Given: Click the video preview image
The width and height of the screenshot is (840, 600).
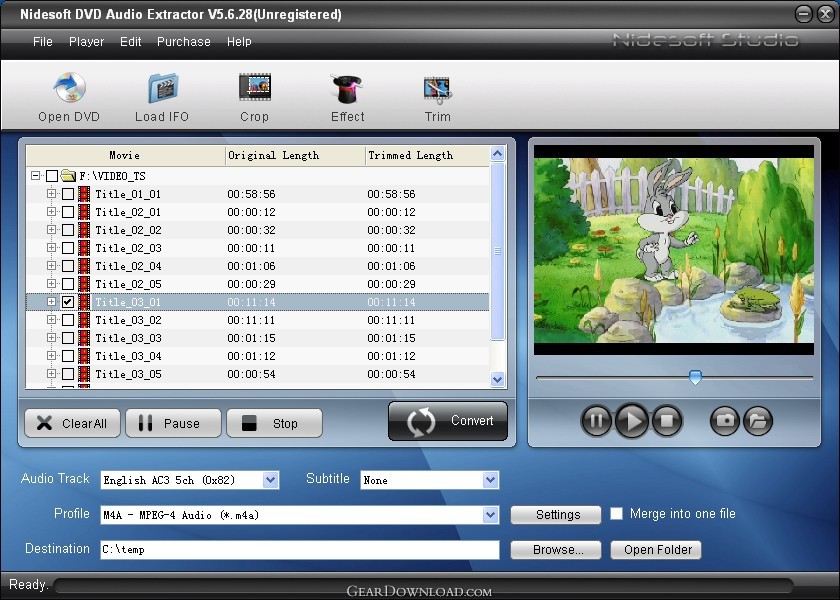Looking at the screenshot, I should [x=674, y=250].
